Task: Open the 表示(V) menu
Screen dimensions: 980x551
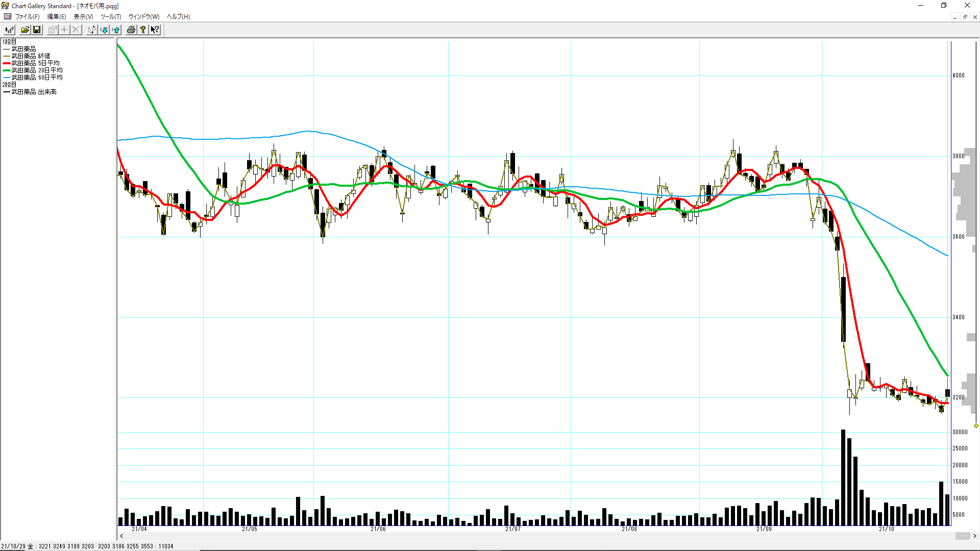Action: (83, 17)
